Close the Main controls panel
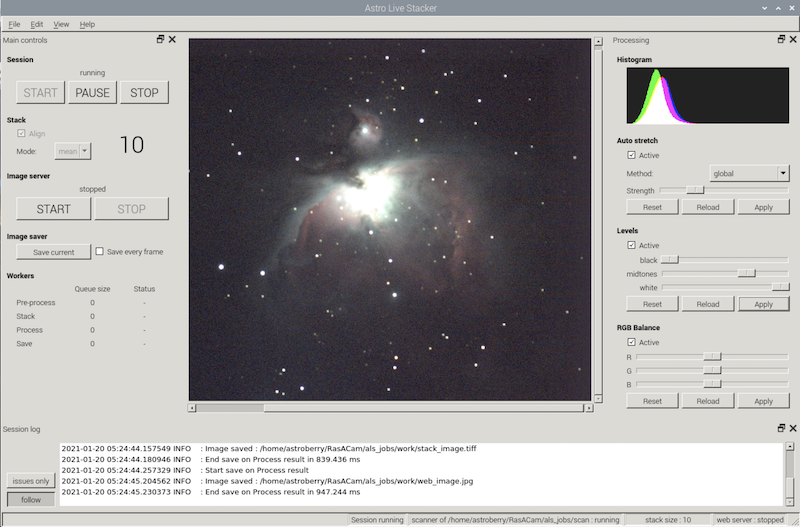 click(172, 40)
